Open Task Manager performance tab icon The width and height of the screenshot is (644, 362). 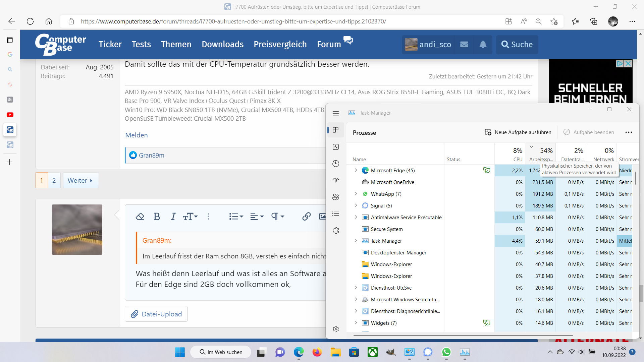[x=336, y=147]
